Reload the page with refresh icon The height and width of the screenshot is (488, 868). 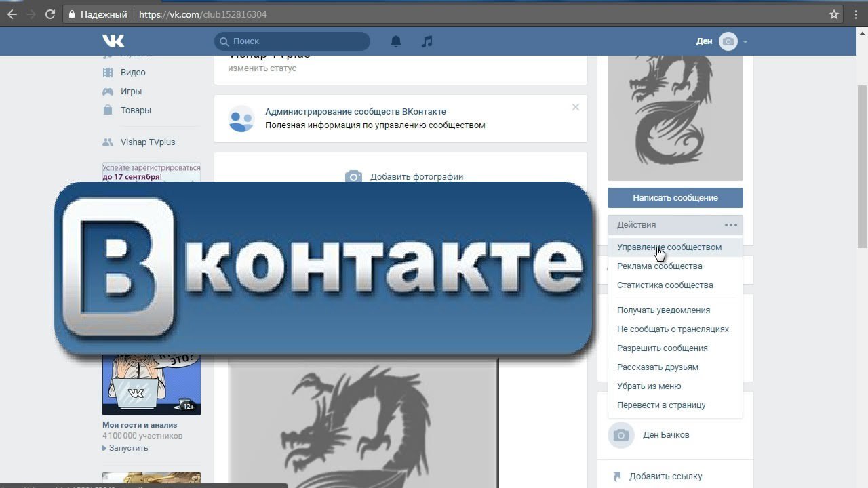50,14
